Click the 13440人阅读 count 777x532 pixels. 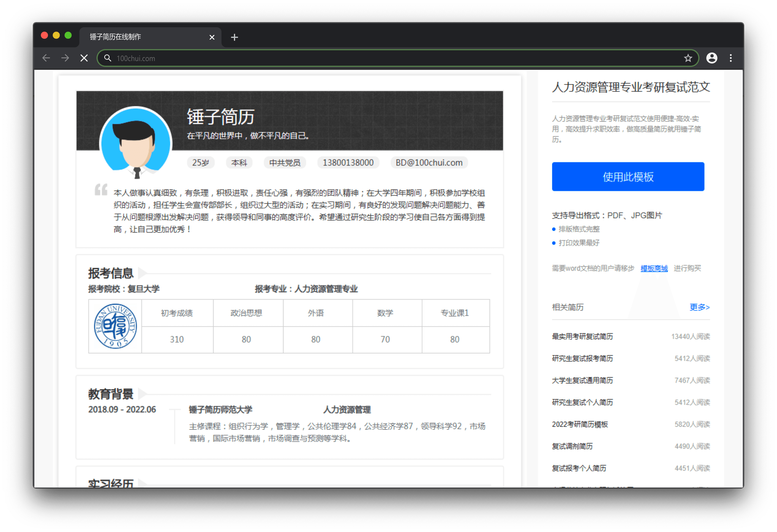coord(691,336)
